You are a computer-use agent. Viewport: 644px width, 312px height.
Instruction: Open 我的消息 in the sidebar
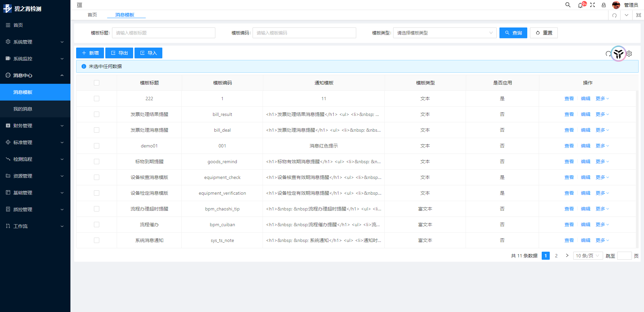click(35, 109)
